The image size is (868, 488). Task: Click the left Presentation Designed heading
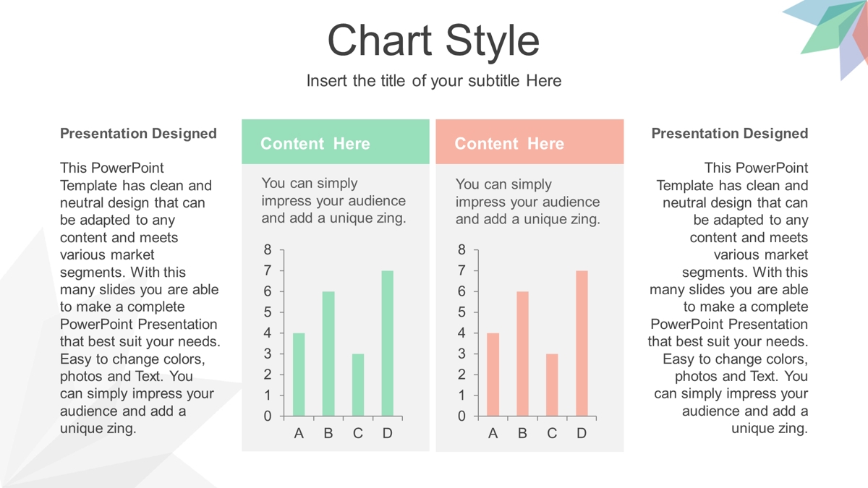point(138,133)
